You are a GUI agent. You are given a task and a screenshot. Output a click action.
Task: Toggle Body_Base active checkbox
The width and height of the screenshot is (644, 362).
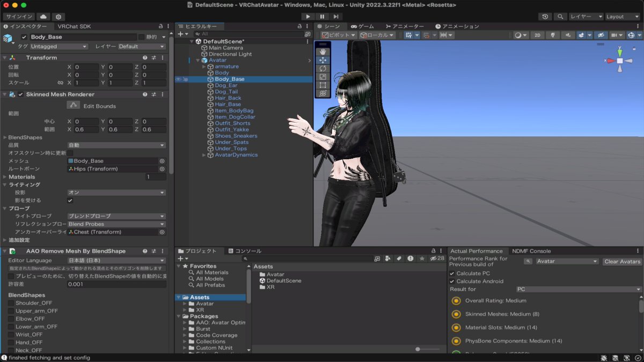(x=24, y=37)
